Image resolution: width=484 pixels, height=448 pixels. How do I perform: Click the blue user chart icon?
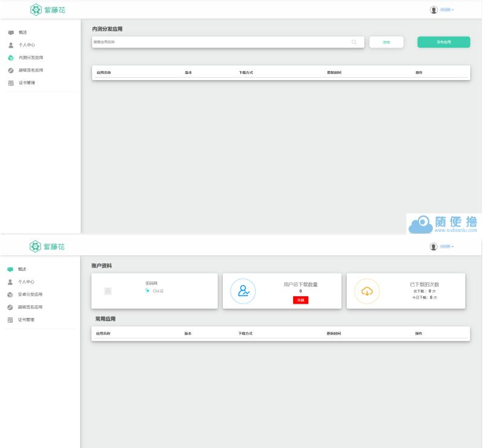pyautogui.click(x=243, y=291)
